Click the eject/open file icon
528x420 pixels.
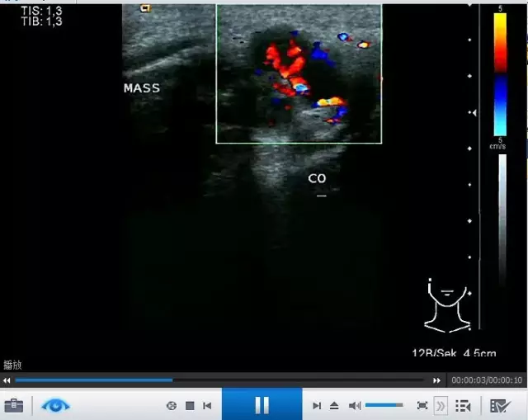tap(334, 405)
